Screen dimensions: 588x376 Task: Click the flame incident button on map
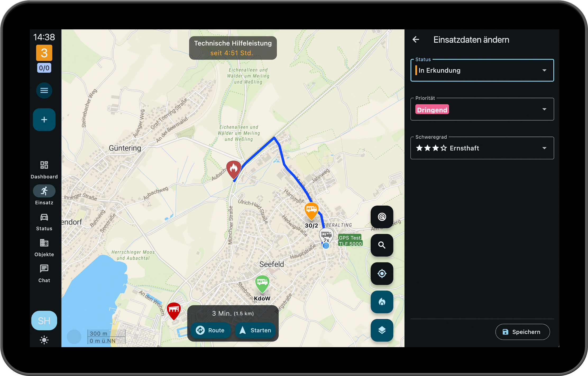coord(382,302)
